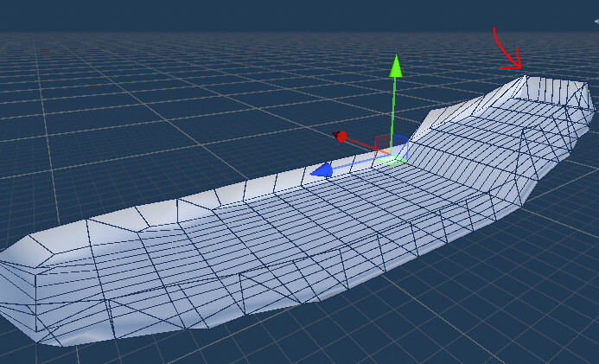Click the green XZ plane handle on the gizmo
599x364 pixels.
click(390, 160)
